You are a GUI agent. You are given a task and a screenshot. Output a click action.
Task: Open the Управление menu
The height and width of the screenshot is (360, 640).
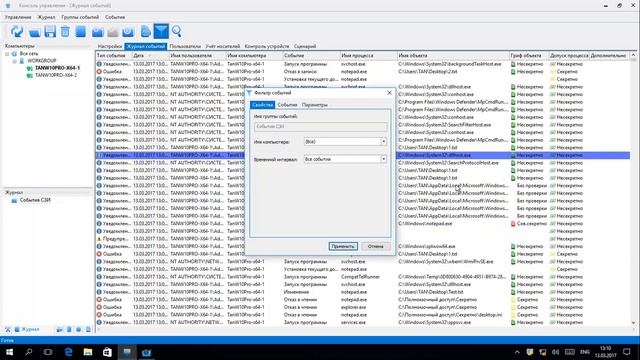tap(18, 17)
